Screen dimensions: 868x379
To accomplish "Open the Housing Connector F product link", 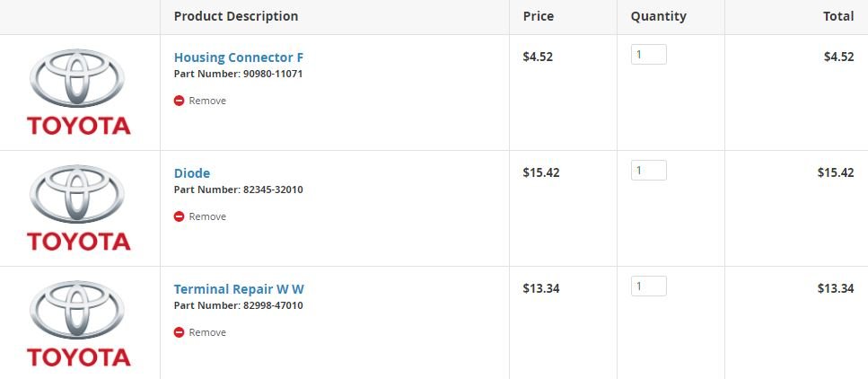I will 239,57.
